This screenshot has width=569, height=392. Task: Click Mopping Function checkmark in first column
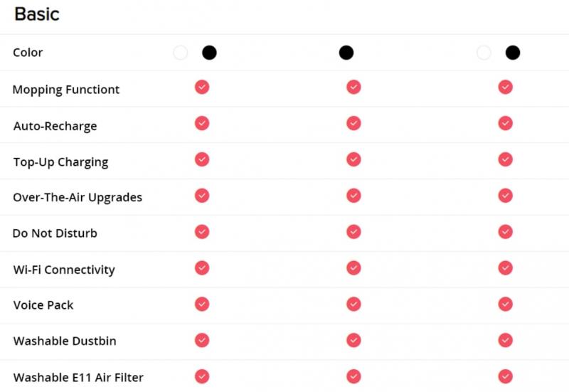[202, 87]
